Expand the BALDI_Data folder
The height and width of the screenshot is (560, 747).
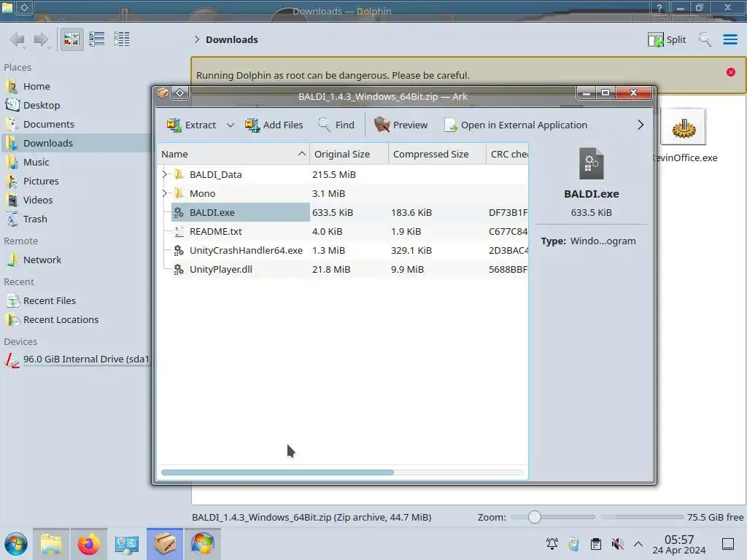click(164, 174)
